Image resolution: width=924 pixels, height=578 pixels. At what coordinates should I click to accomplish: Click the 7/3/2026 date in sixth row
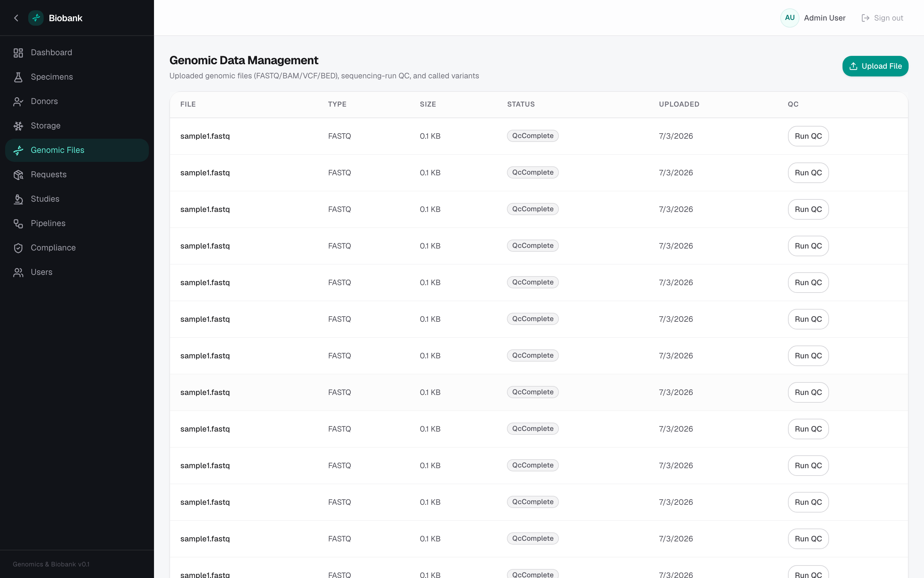tap(676, 319)
